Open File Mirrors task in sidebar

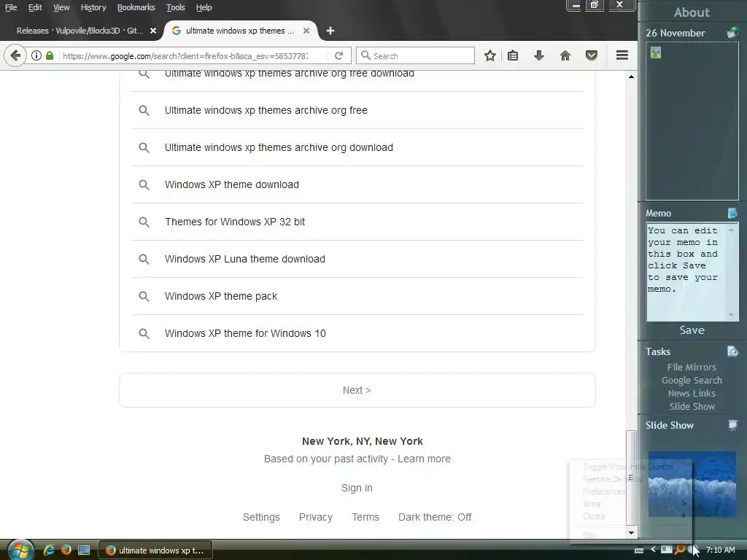click(692, 367)
